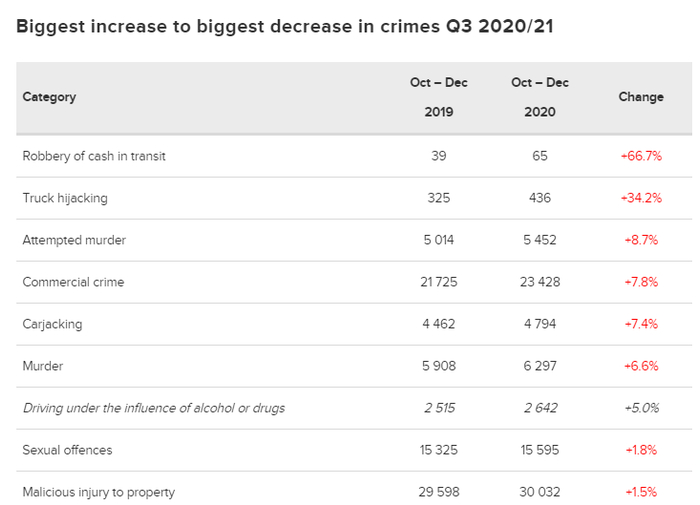Click the table title heading
Viewport: 700px width, 505px height.
[285, 26]
